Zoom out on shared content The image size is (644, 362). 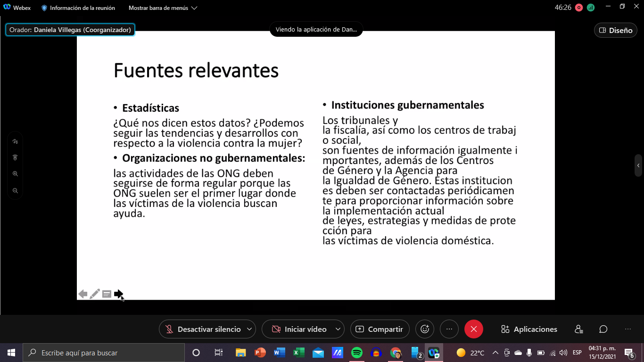pos(15,190)
